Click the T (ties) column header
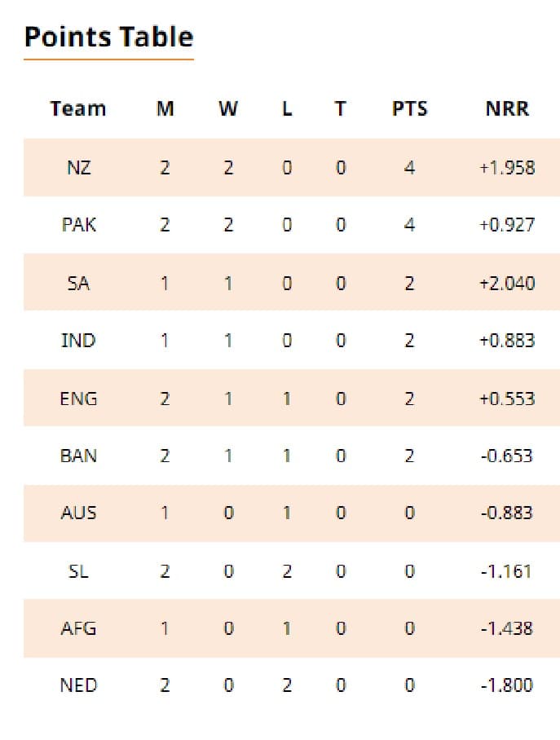The height and width of the screenshot is (740, 560). (x=340, y=108)
